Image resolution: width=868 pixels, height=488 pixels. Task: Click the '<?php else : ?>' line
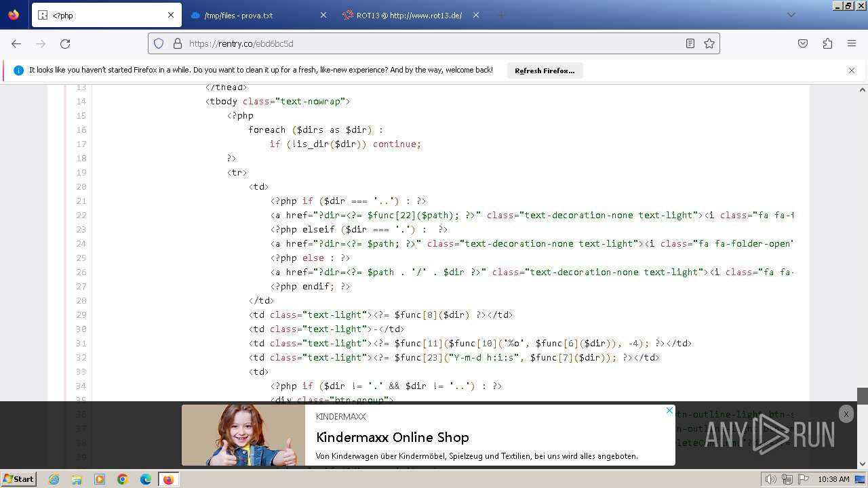[x=310, y=258]
